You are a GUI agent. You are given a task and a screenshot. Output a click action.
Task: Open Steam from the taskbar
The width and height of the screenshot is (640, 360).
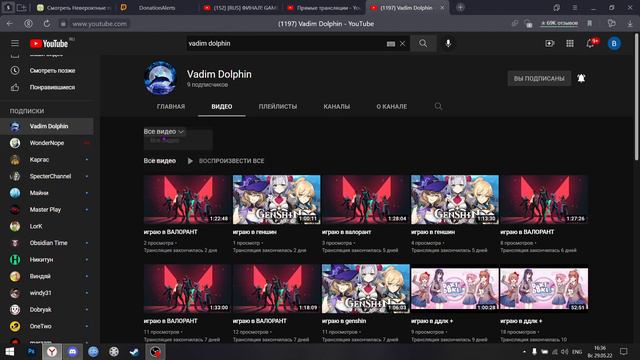[134, 351]
